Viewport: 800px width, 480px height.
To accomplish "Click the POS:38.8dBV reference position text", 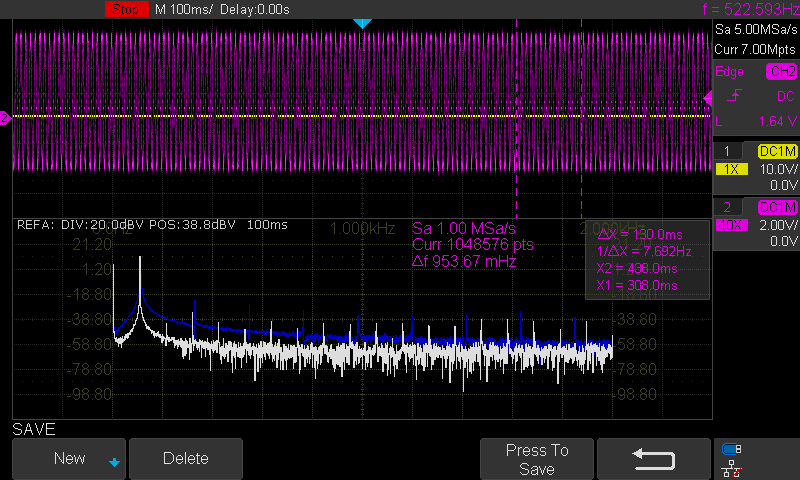I will pos(192,225).
